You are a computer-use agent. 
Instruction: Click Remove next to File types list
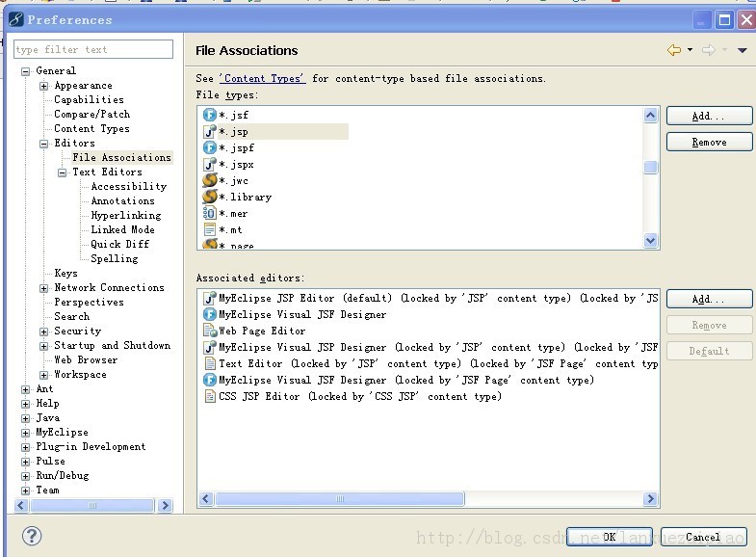[x=709, y=142]
